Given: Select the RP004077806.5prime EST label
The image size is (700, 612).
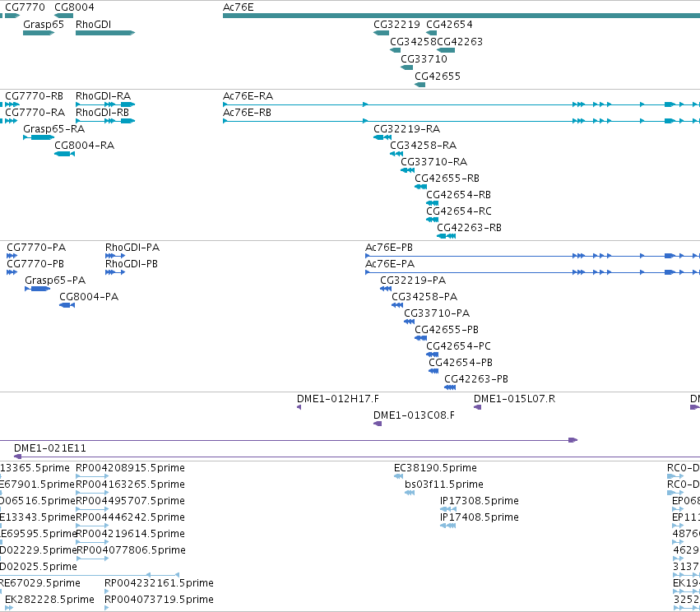Looking at the screenshot, I should coord(132,550).
